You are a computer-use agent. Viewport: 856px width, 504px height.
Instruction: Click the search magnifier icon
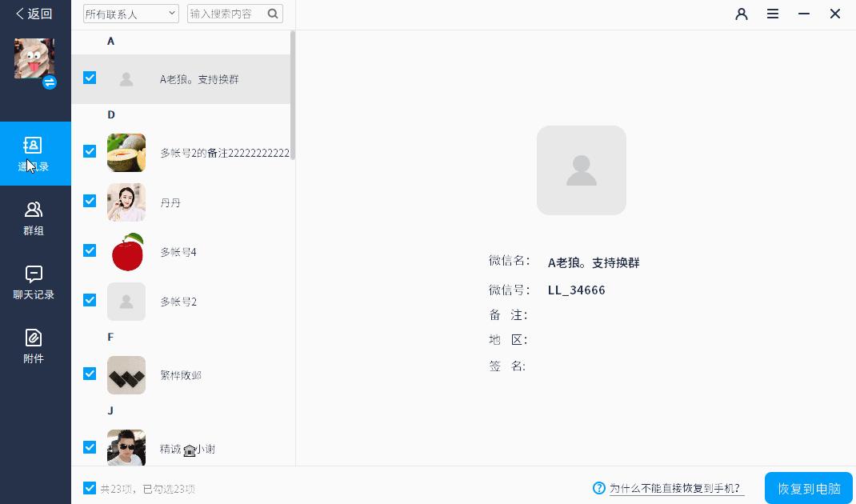(272, 14)
